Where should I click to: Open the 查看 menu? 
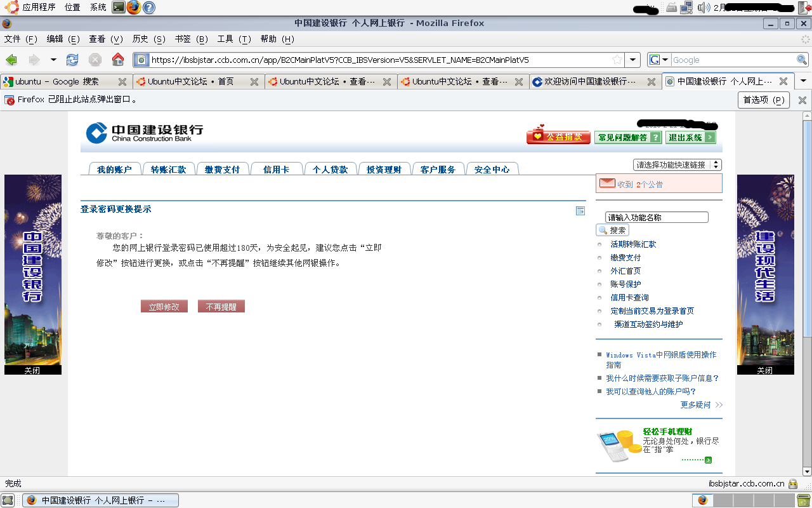click(x=105, y=39)
